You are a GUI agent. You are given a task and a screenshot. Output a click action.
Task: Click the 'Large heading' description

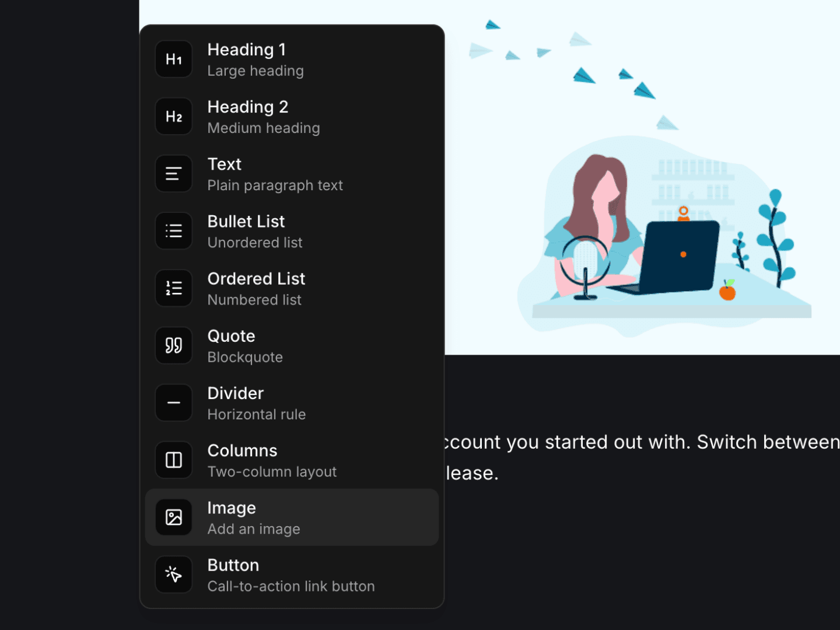256,71
